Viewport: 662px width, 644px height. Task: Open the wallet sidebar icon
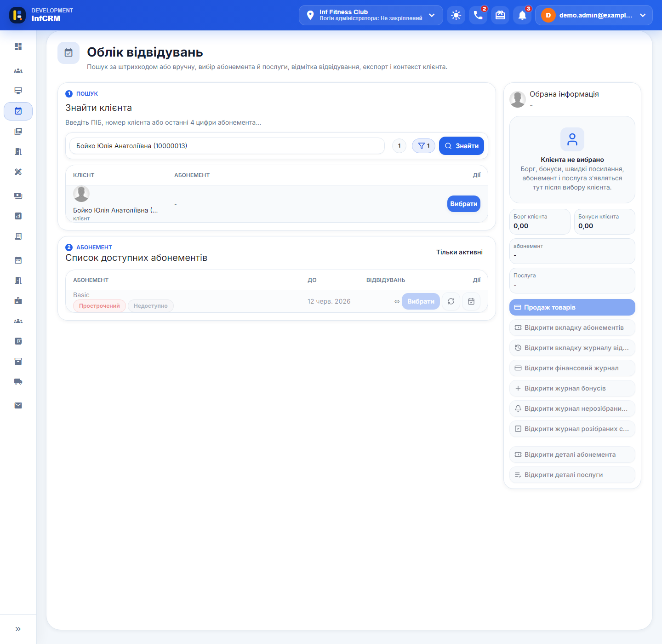pyautogui.click(x=18, y=341)
